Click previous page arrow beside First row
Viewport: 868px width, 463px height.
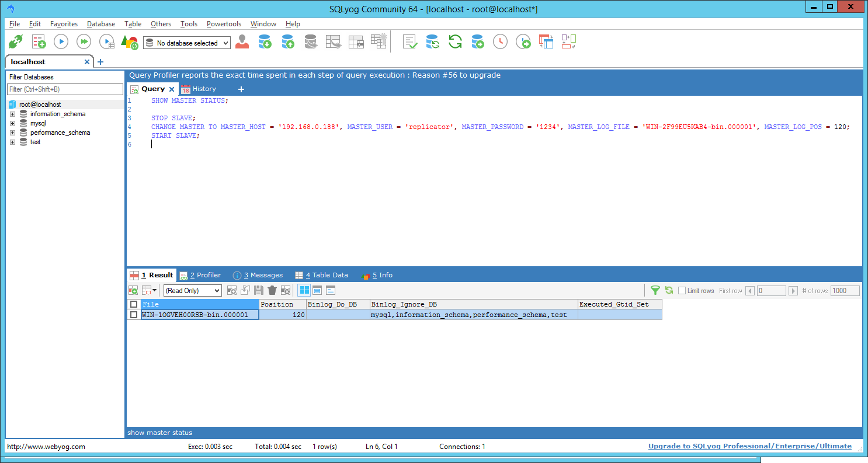[750, 291]
